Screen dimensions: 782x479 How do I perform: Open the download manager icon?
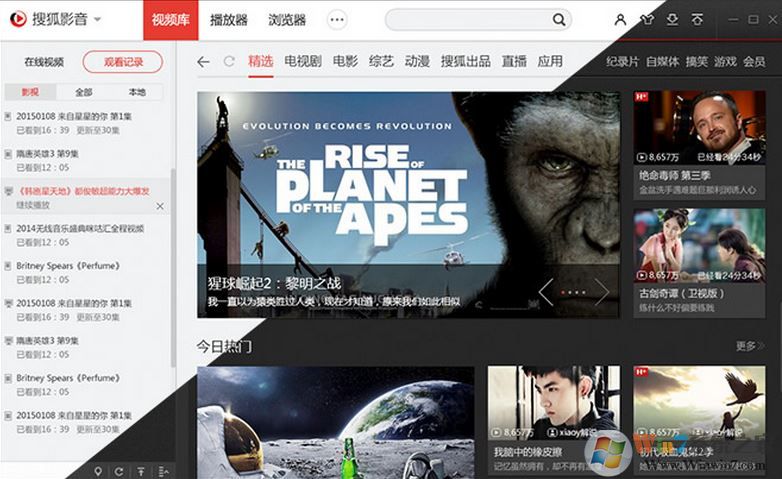(672, 20)
